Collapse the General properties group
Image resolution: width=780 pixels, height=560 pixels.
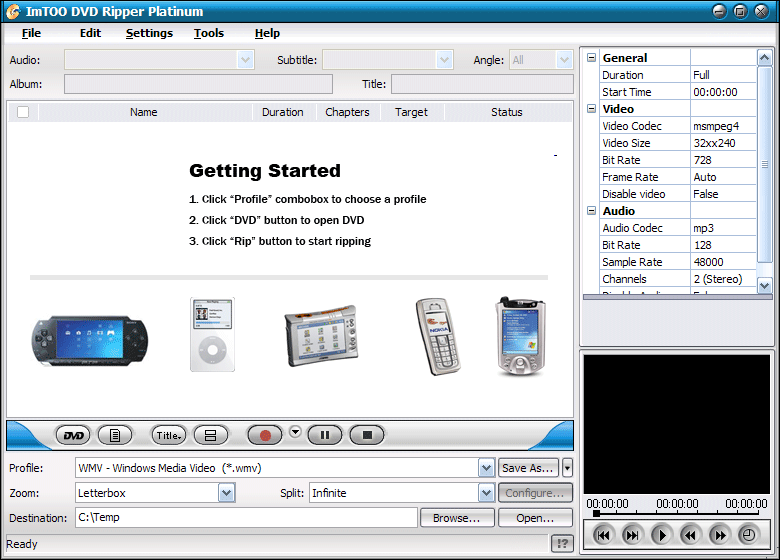pos(591,58)
